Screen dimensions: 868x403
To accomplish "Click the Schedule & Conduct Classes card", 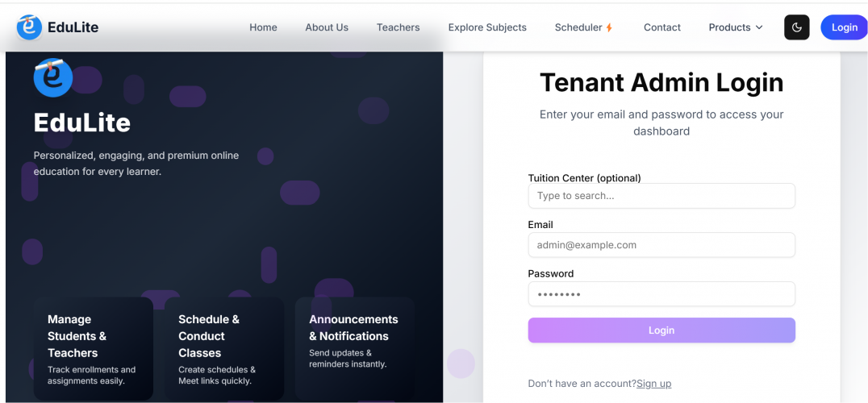I will (x=224, y=348).
